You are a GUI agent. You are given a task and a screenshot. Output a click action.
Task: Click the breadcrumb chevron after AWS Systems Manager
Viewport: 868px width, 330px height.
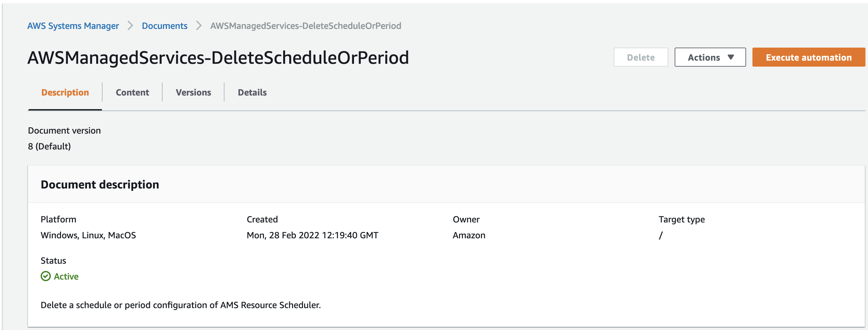click(x=130, y=25)
